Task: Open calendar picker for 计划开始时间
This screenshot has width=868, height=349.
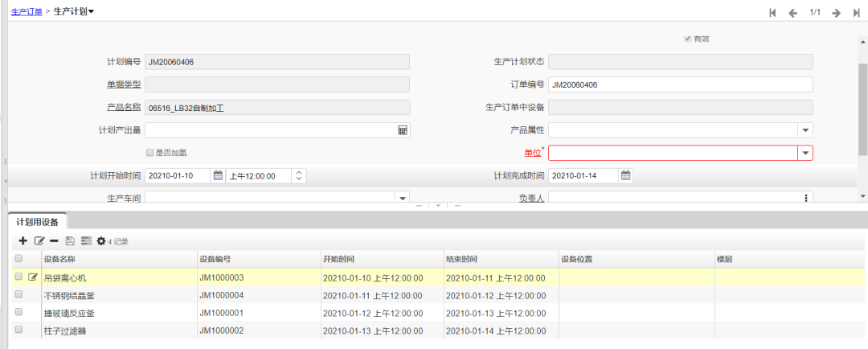Action: coord(217,176)
